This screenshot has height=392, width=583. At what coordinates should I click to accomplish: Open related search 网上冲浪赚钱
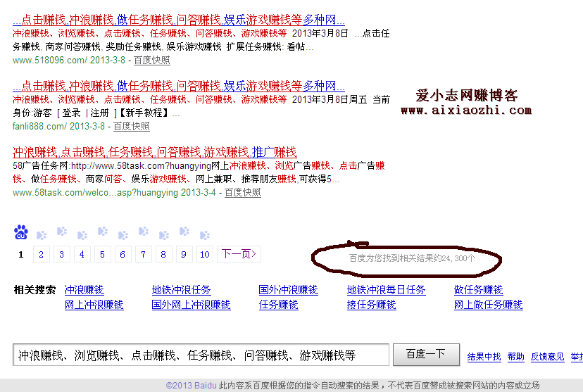point(94,305)
